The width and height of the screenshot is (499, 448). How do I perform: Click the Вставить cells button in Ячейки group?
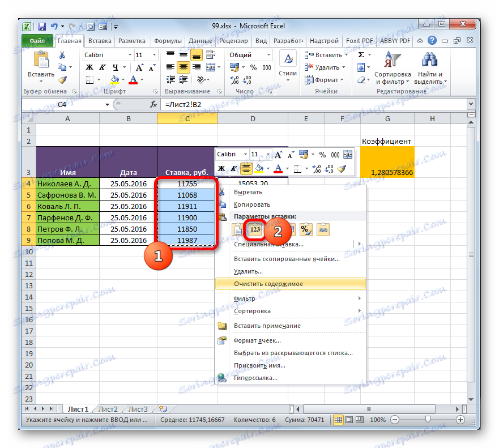pos(326,55)
